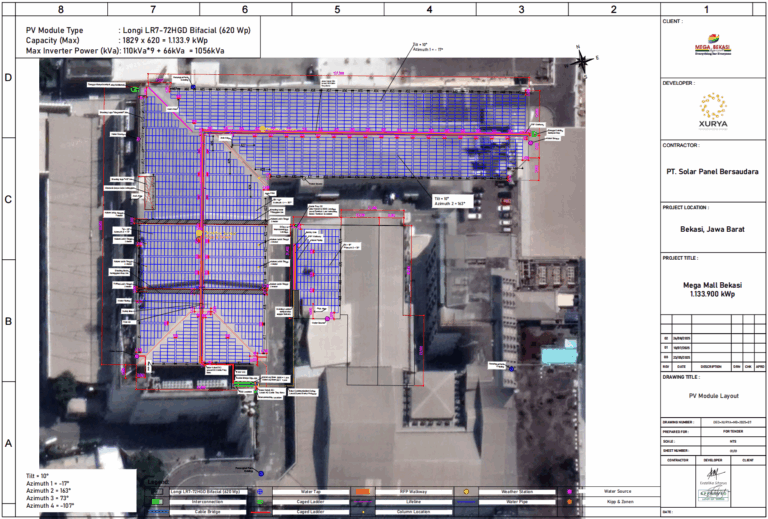
Task: Click grid row label C
Action: 8,199
